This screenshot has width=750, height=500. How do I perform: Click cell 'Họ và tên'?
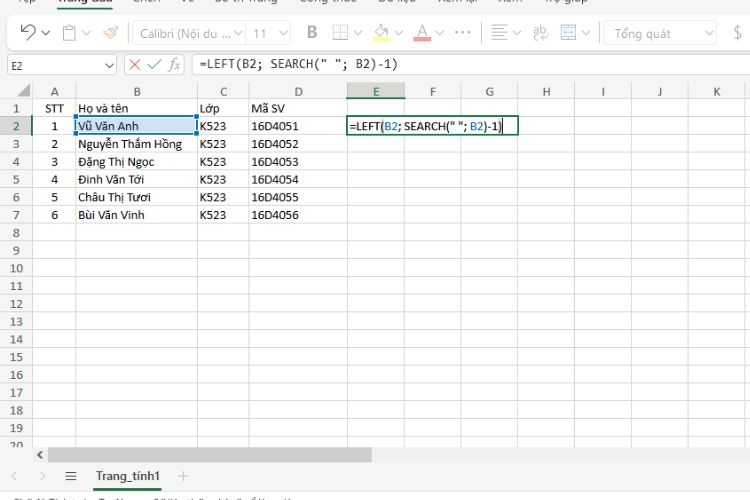click(x=137, y=109)
